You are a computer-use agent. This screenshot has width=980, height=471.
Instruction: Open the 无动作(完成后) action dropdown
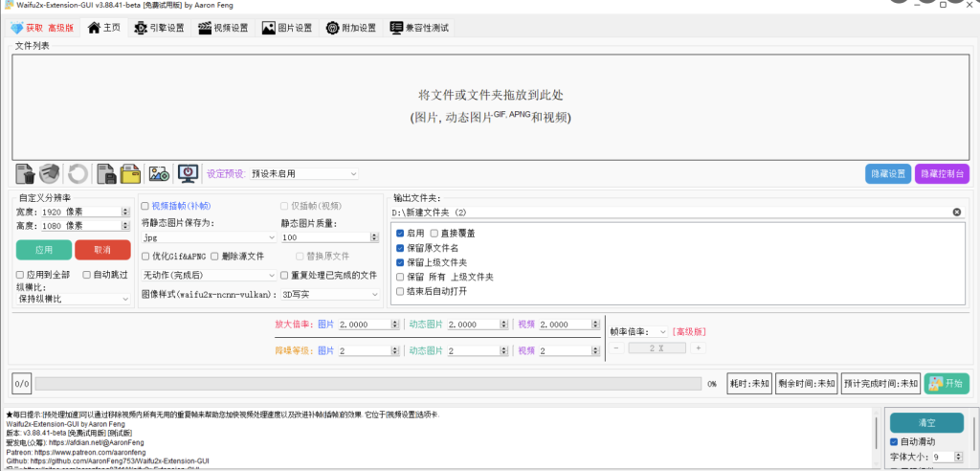209,275
